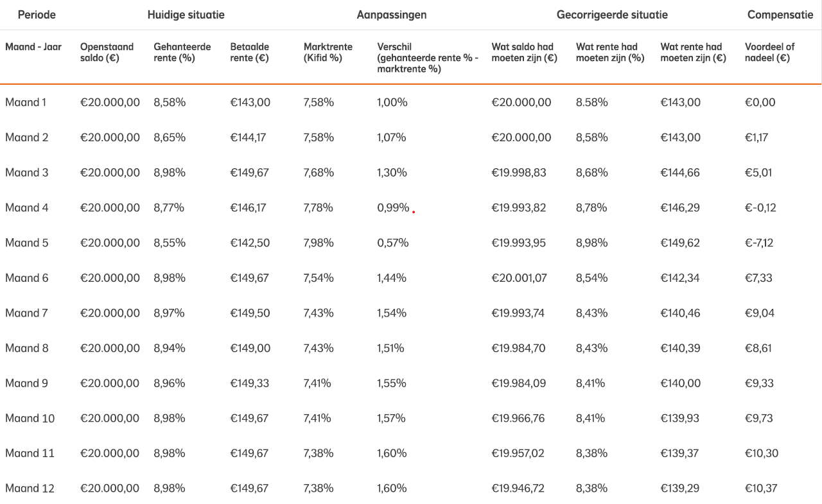Click the 'Maand 1' row label

[26, 102]
